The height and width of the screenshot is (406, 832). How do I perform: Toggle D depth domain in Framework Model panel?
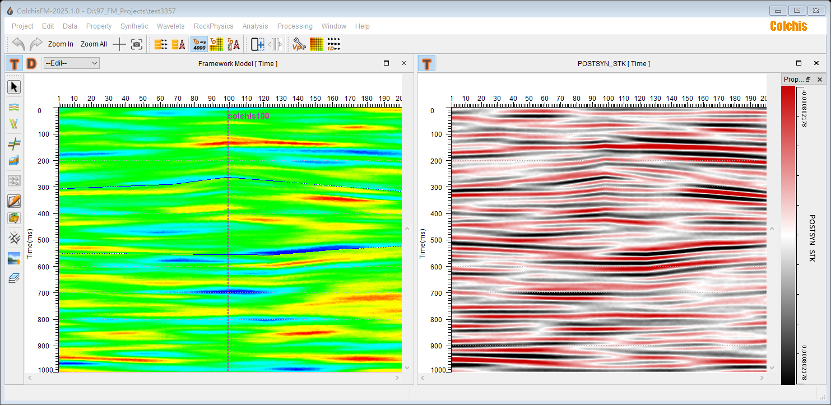(x=31, y=64)
